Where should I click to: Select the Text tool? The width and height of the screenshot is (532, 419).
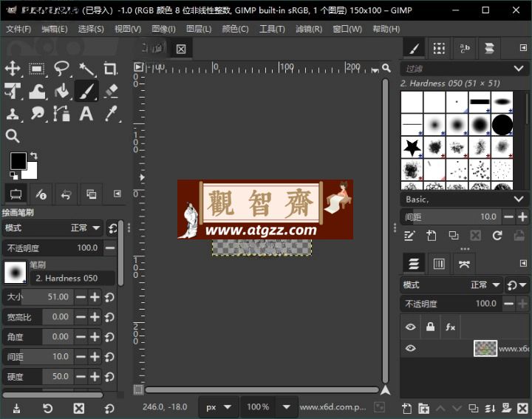click(x=86, y=114)
